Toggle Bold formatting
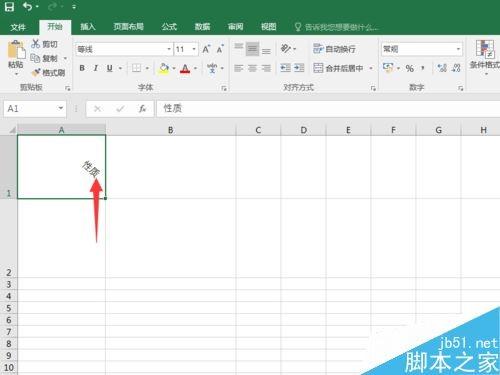The image size is (500, 375). (x=82, y=68)
